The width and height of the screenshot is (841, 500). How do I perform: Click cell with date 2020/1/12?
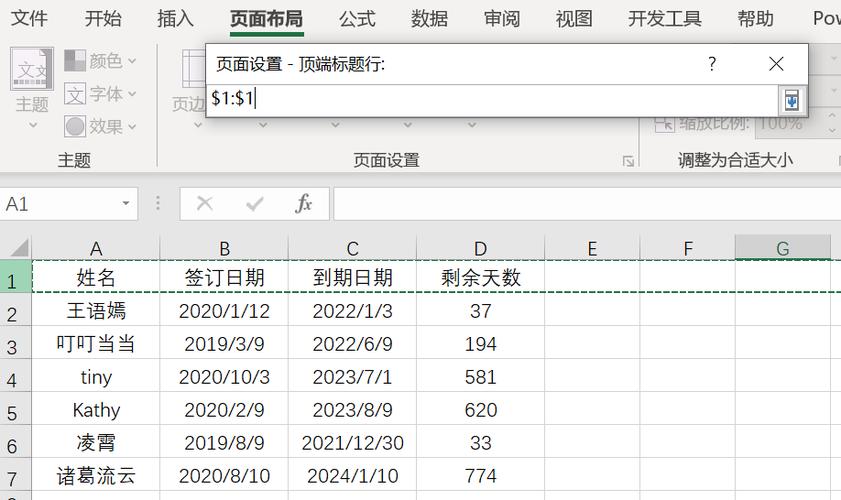(224, 310)
